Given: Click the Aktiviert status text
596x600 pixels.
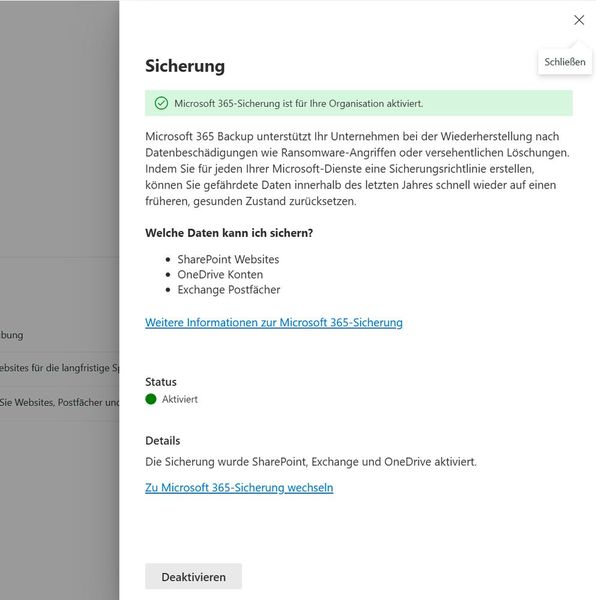Looking at the screenshot, I should (180, 399).
